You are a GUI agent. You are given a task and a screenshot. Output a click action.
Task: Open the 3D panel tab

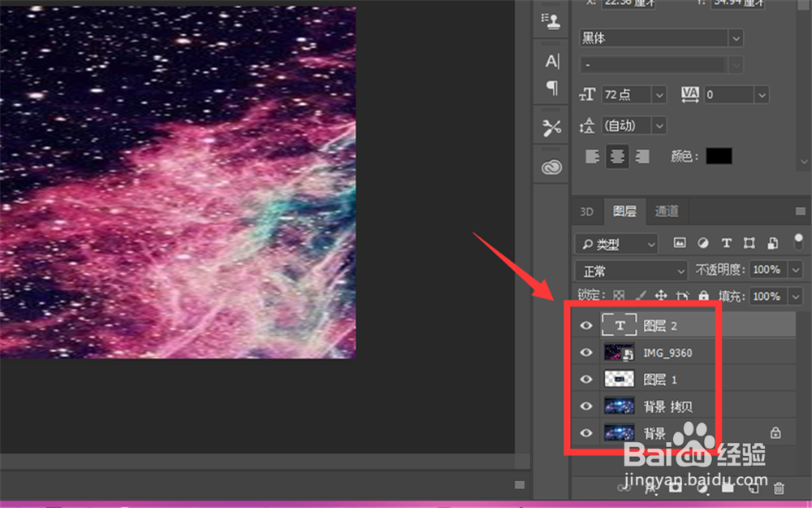pyautogui.click(x=586, y=211)
